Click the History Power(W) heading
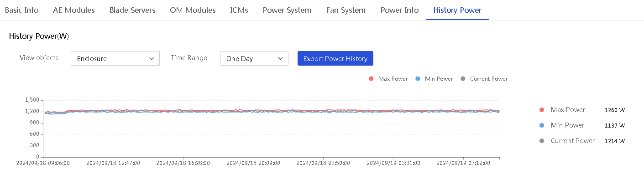This screenshot has width=644, height=180. 39,36
